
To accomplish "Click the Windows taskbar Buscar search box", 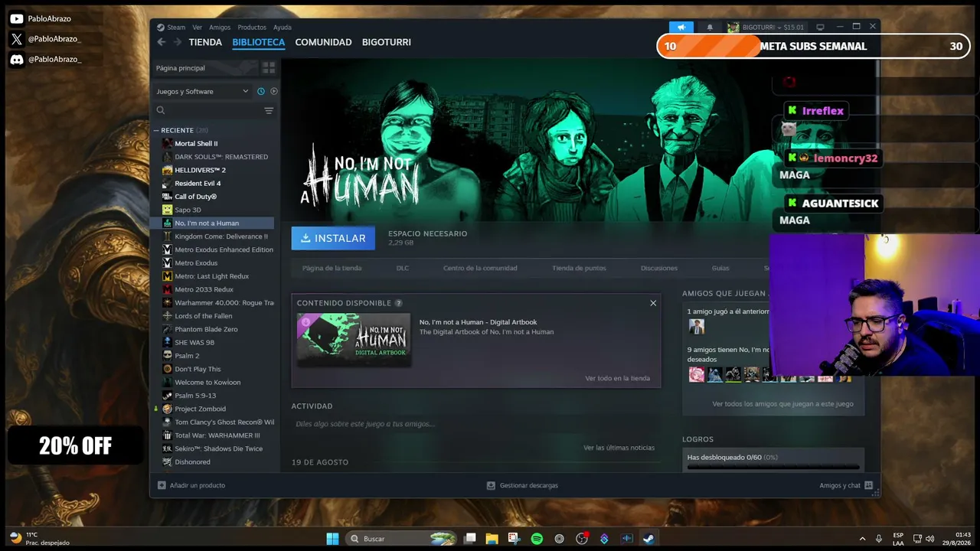I will (400, 539).
